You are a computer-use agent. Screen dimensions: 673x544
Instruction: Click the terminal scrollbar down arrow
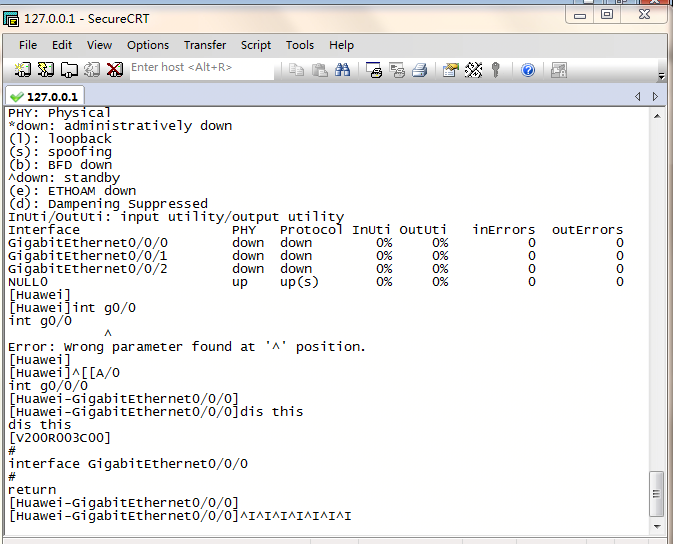657,526
